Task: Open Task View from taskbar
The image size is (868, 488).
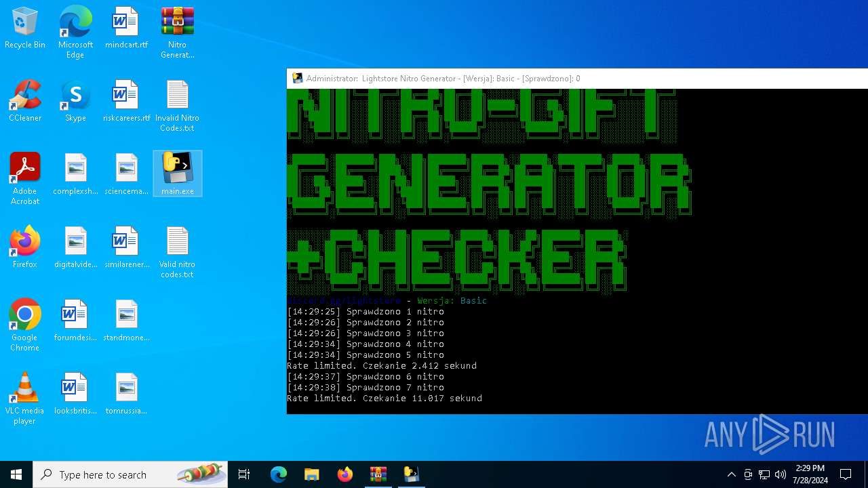Action: click(x=244, y=474)
